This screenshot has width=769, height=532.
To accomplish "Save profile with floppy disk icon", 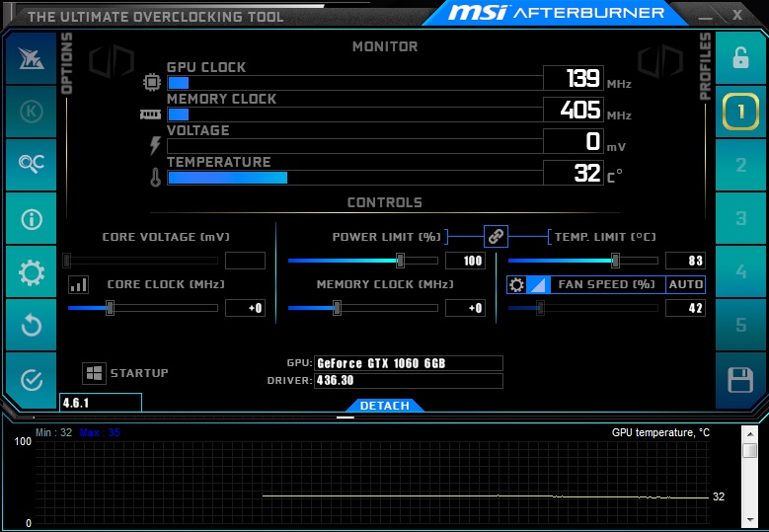I will point(740,380).
